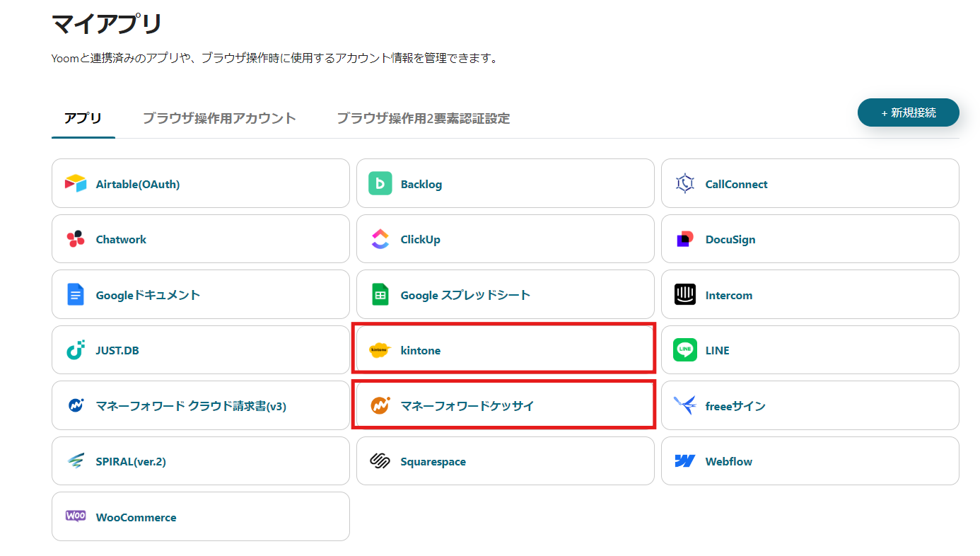Select the アプリ tab
980x556 pixels.
83,118
